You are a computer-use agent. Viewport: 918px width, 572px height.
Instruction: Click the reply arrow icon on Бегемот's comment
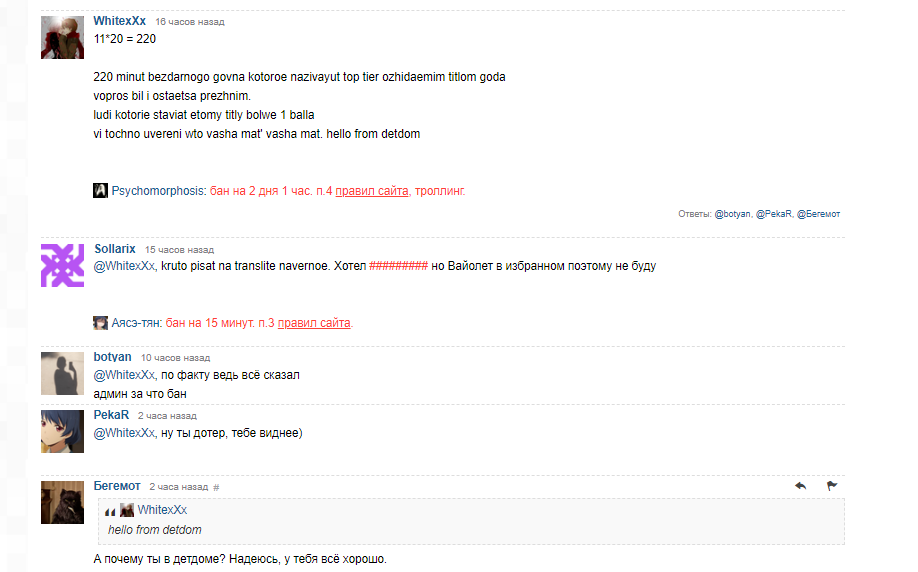coord(800,486)
